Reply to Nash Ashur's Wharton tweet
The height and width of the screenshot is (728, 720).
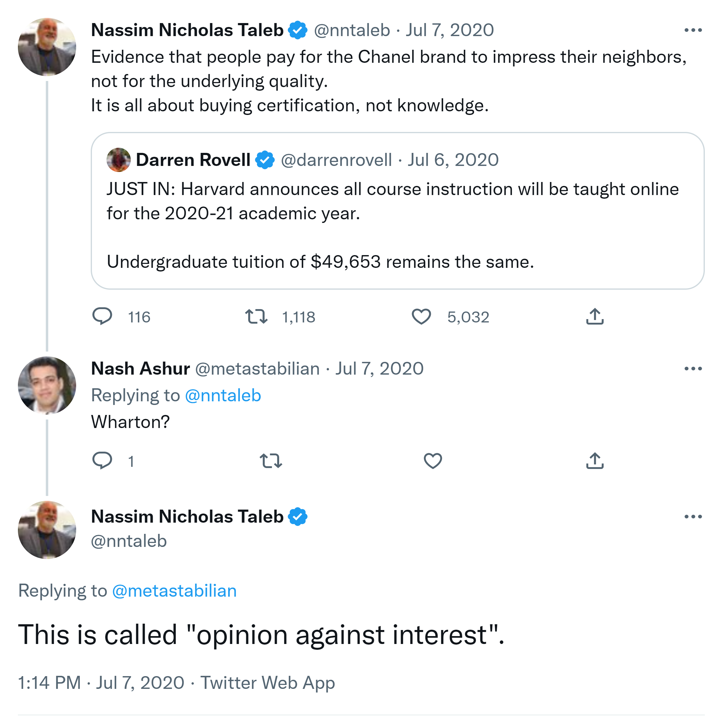[102, 460]
